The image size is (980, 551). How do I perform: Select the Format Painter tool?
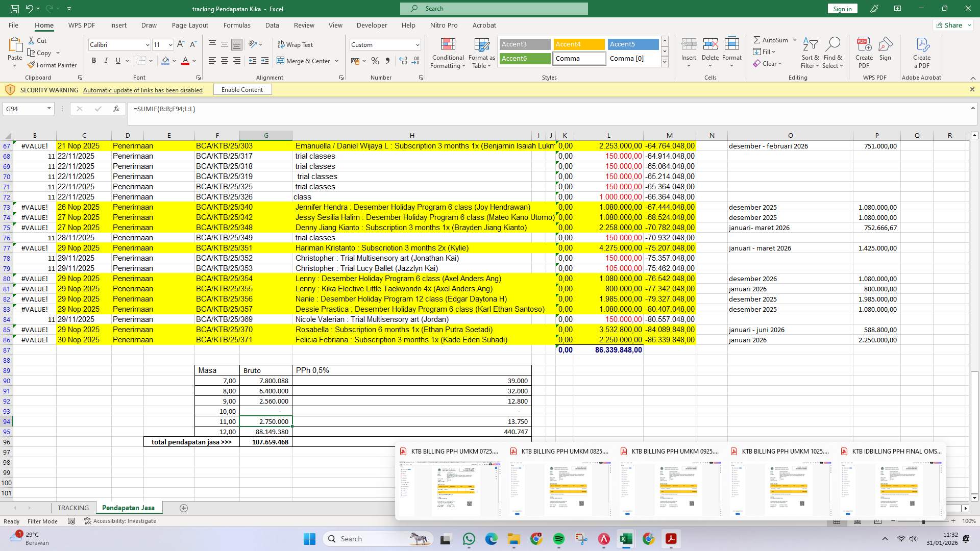click(53, 65)
